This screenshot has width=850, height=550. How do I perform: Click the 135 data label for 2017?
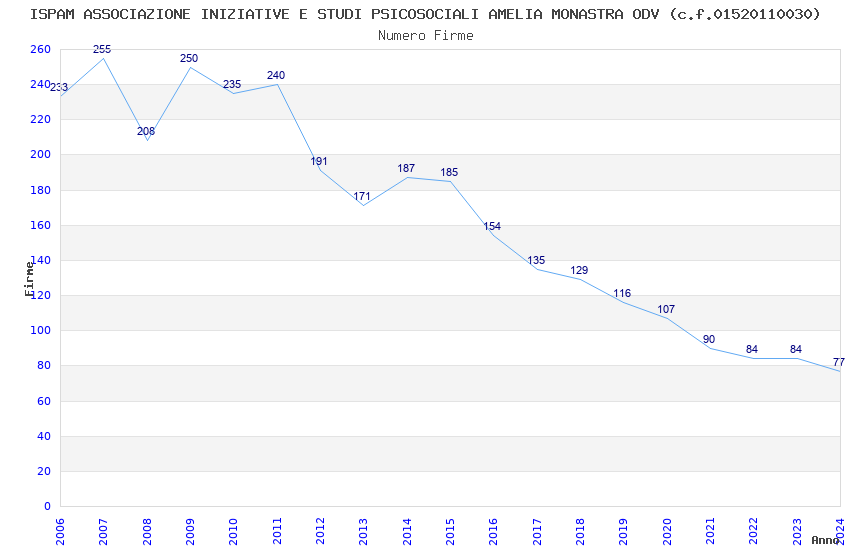click(536, 260)
